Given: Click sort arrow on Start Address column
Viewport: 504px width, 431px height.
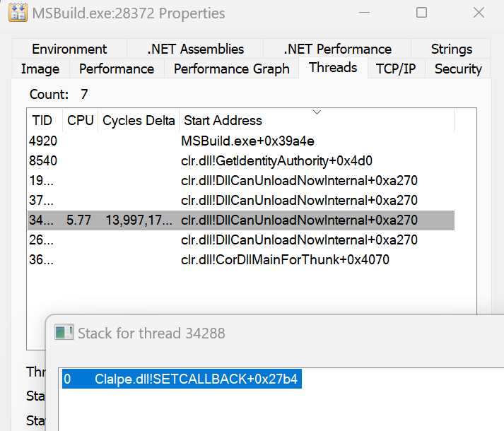Looking at the screenshot, I should 317,113.
